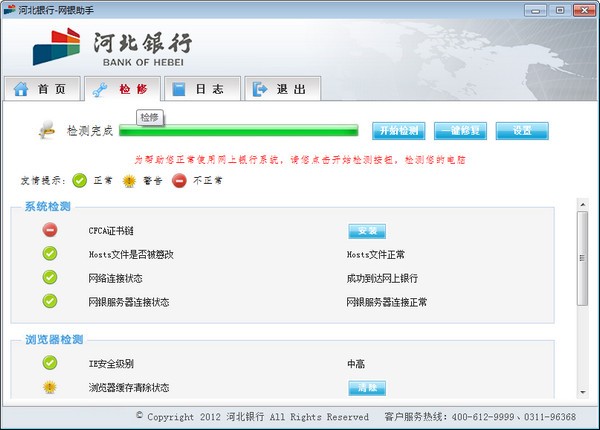Click the customer hotline 400-612-9999 text
This screenshot has width=600, height=430.
483,417
